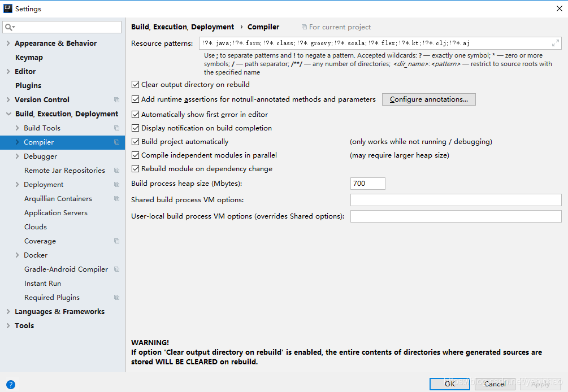Toggle Display notification on build completion
568x392 pixels.
(x=136, y=128)
